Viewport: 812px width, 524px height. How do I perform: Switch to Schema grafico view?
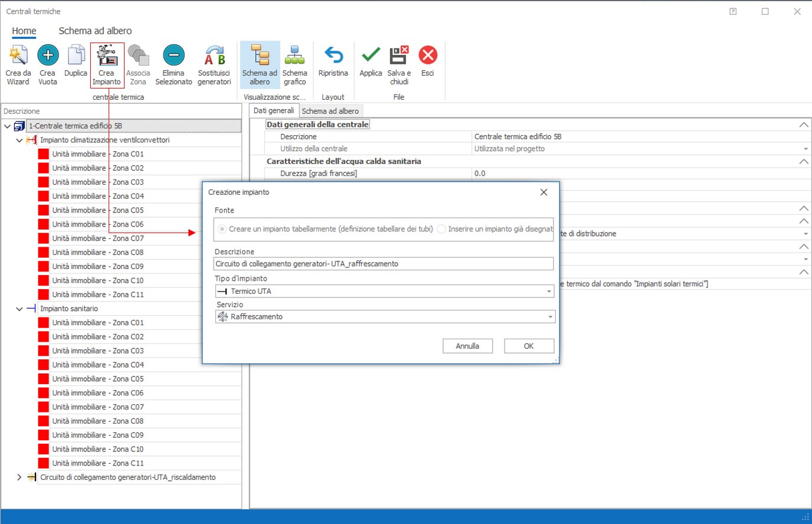pos(294,56)
